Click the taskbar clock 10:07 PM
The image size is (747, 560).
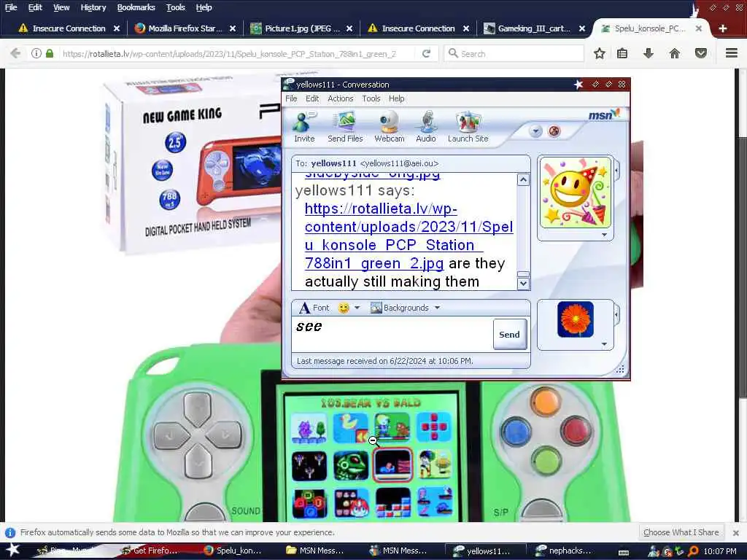click(x=720, y=551)
